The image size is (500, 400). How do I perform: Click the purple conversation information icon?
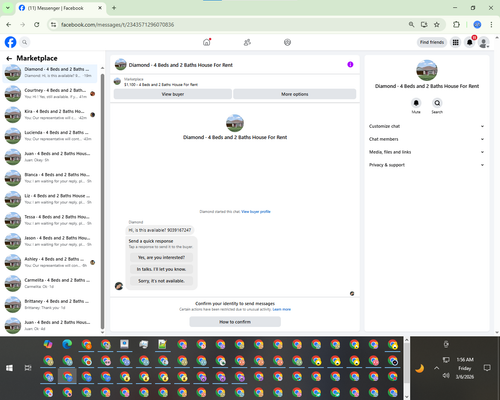tap(350, 65)
